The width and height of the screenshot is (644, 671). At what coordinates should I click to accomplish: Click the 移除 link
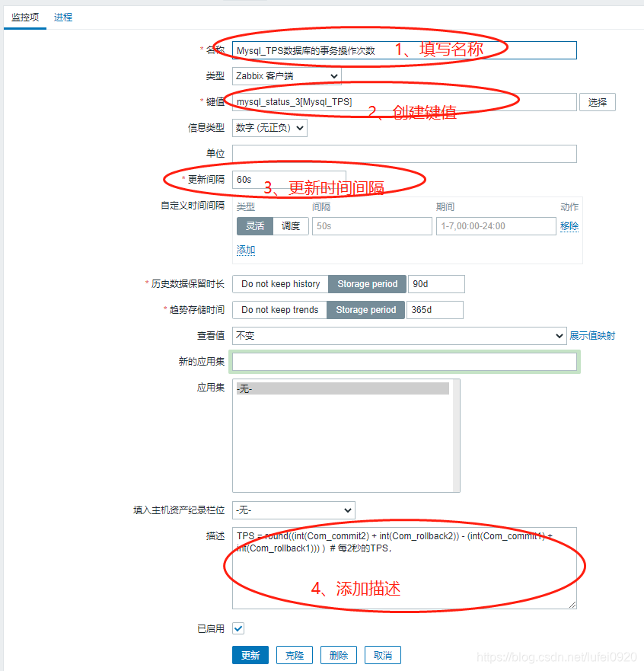point(569,226)
